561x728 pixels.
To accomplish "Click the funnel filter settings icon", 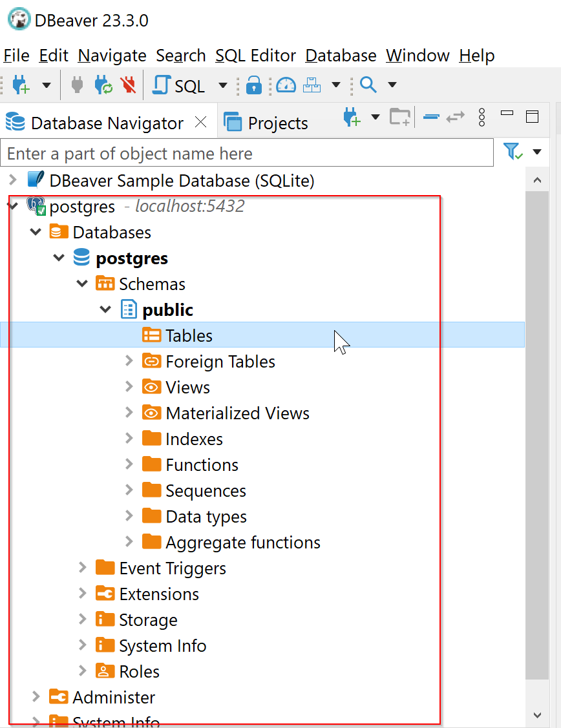I will tap(513, 151).
